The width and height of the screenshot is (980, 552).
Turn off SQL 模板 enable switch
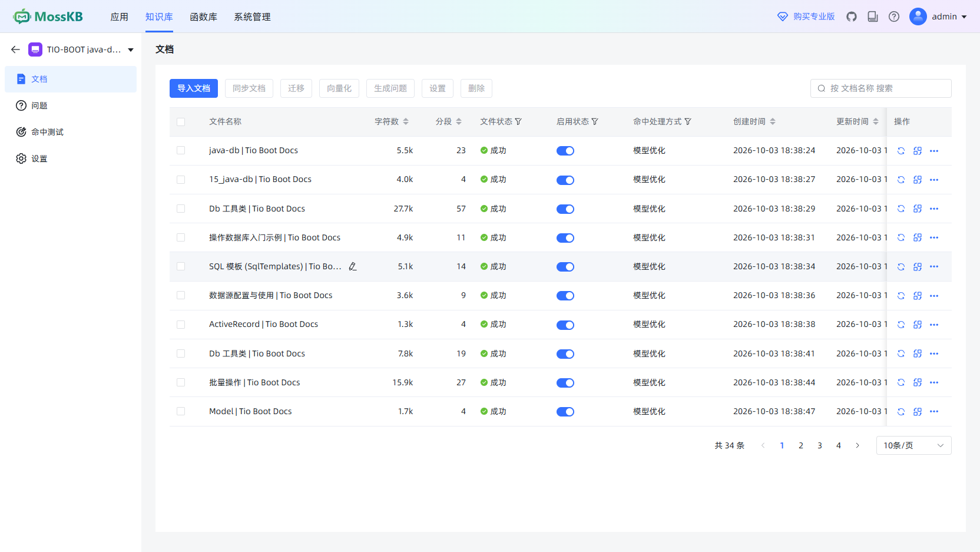coord(565,267)
